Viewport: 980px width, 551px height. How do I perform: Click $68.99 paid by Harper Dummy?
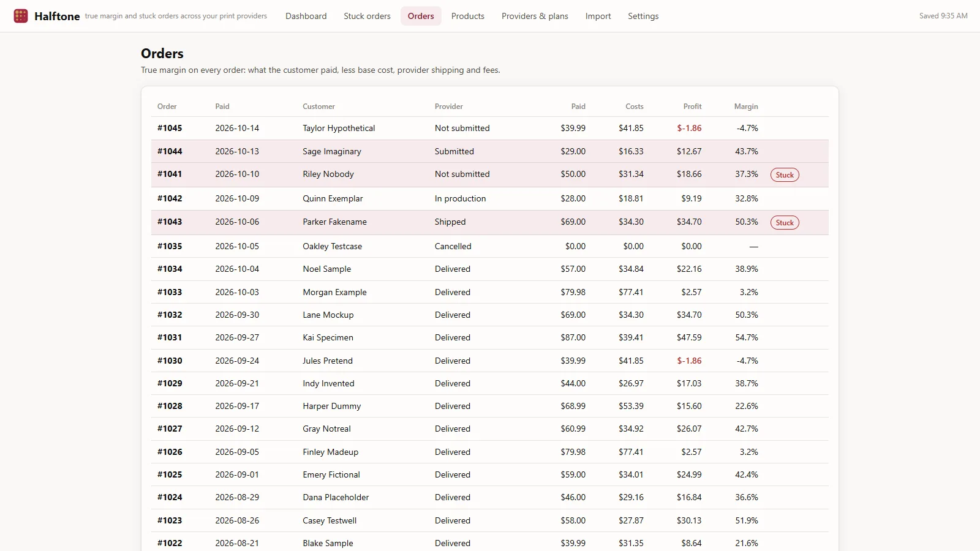pyautogui.click(x=573, y=406)
